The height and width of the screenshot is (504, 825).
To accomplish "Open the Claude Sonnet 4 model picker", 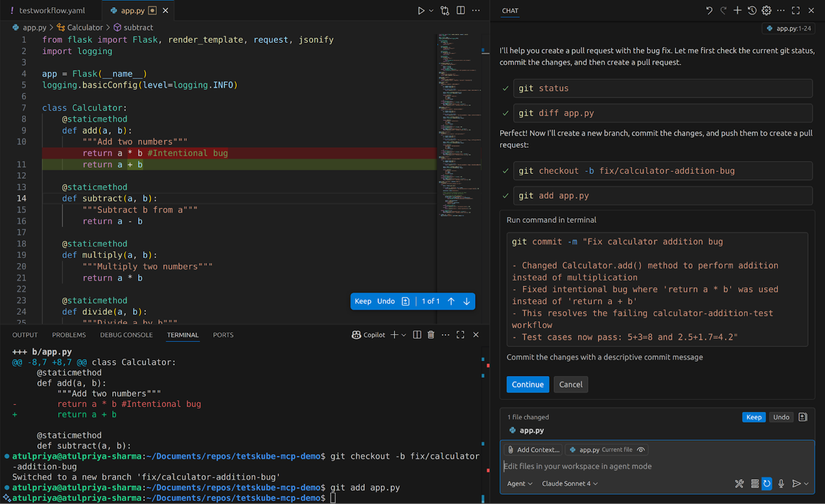I will pos(569,484).
